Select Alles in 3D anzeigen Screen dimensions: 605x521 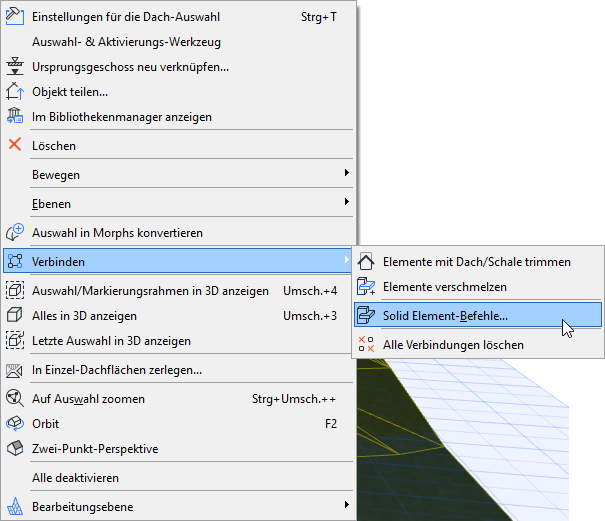point(85,316)
